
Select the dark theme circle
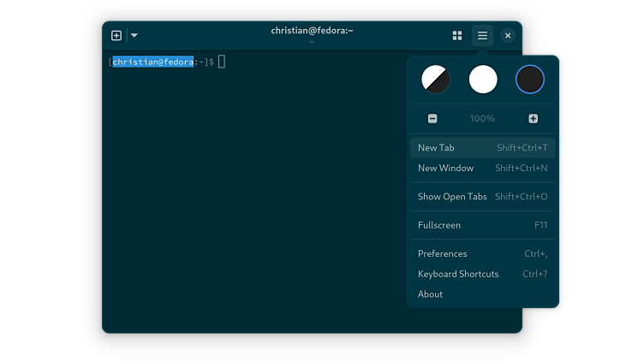click(x=530, y=80)
